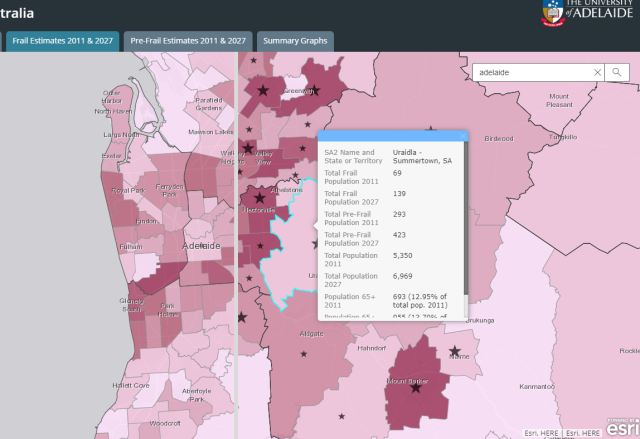Viewport: 640px width, 439px height.
Task: Click the Athelstone map label
Action: [287, 190]
